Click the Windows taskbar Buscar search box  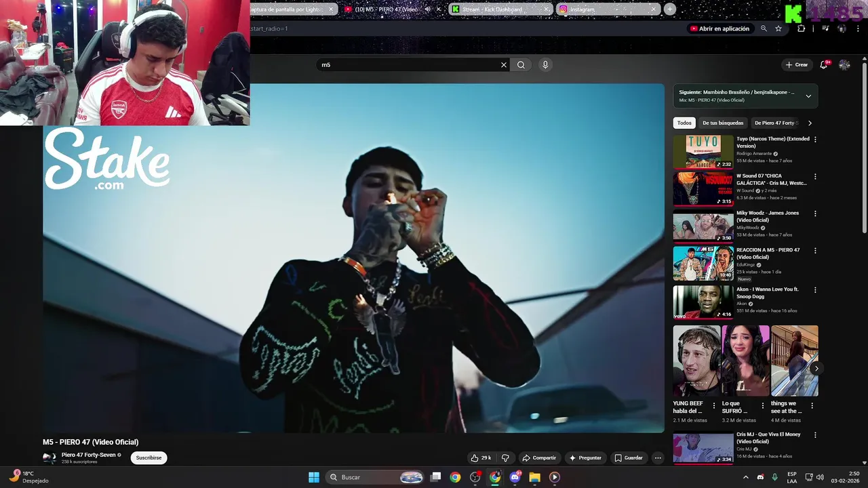tap(374, 477)
